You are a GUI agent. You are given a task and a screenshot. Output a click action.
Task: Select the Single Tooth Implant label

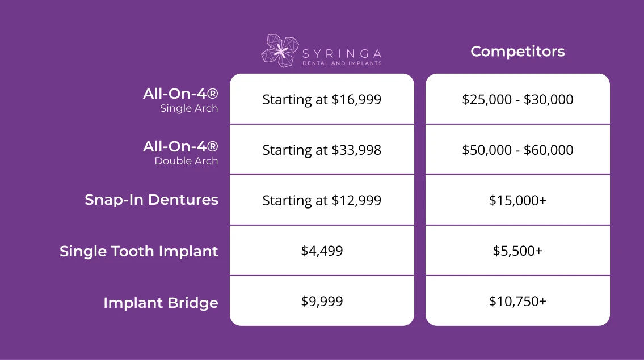point(139,251)
